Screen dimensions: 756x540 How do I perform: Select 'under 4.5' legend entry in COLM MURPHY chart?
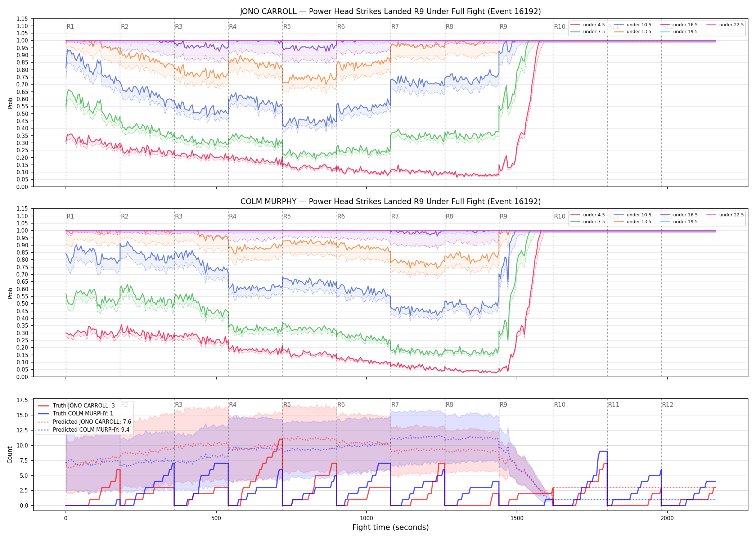click(588, 215)
